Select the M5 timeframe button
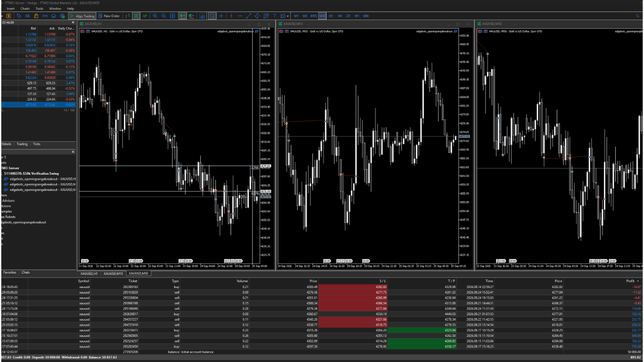This screenshot has width=644, height=362. pyautogui.click(x=305, y=16)
